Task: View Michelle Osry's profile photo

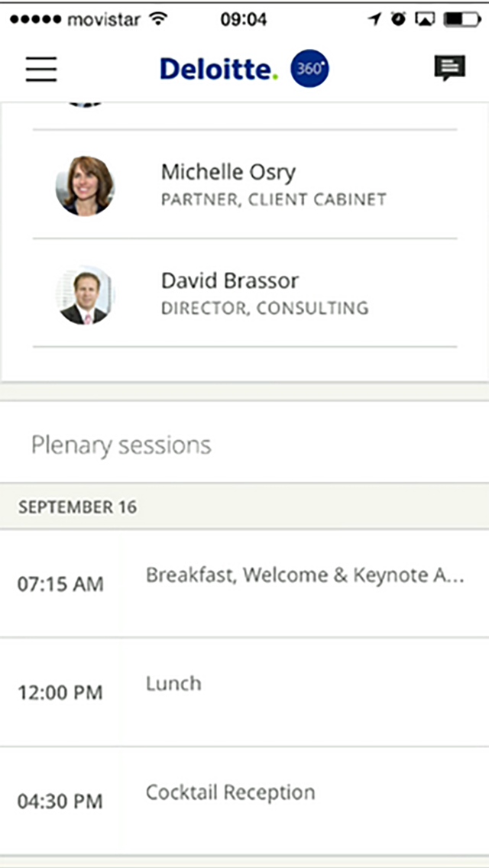Action: tap(85, 186)
